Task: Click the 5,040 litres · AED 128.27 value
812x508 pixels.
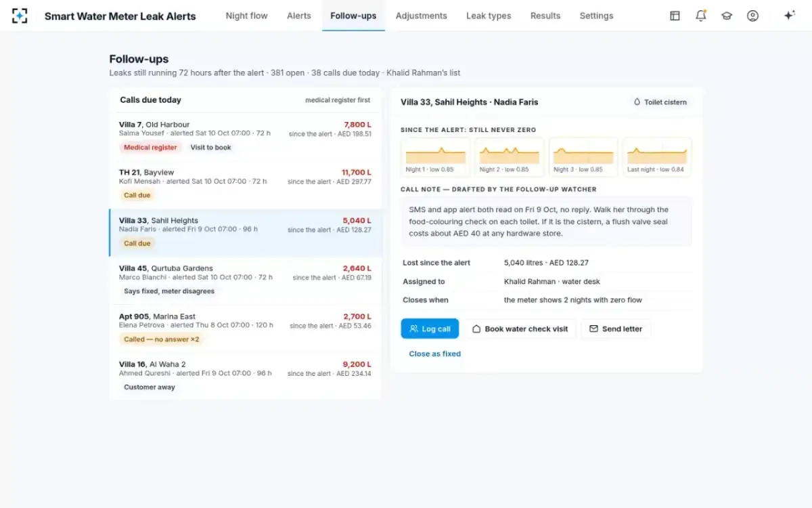Action: pos(546,263)
